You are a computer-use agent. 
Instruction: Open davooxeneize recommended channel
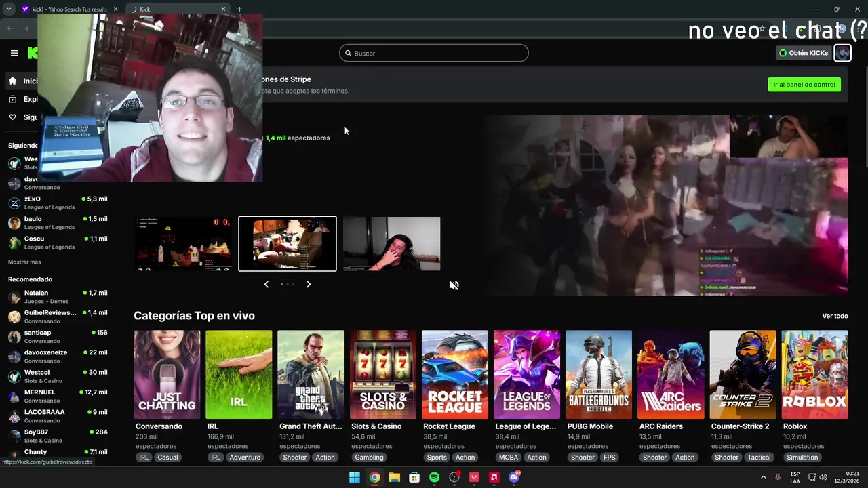pyautogui.click(x=58, y=357)
